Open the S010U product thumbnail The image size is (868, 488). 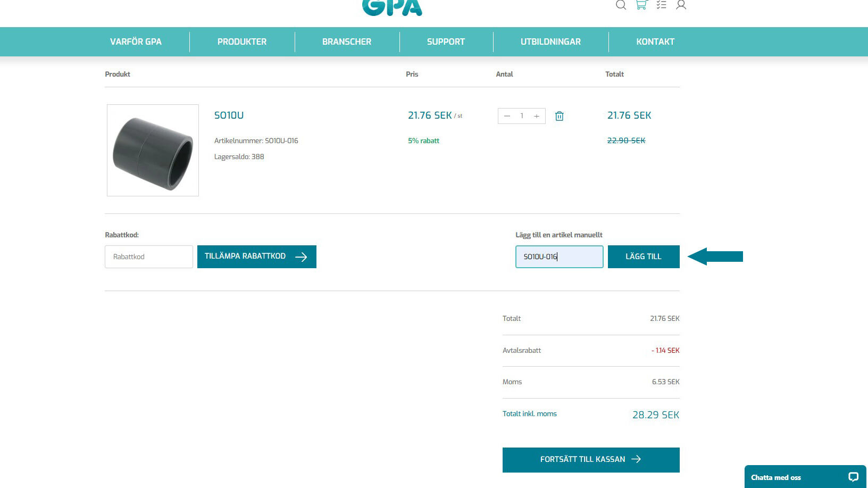[153, 150]
